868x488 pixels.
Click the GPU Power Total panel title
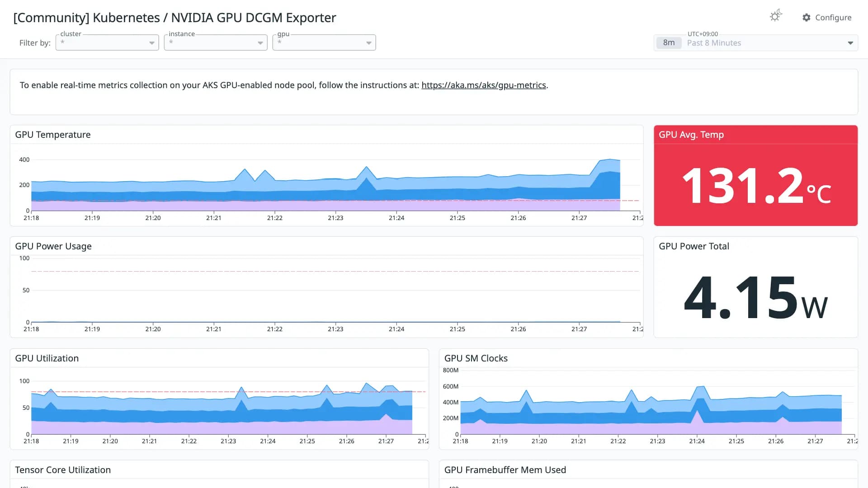pyautogui.click(x=694, y=246)
